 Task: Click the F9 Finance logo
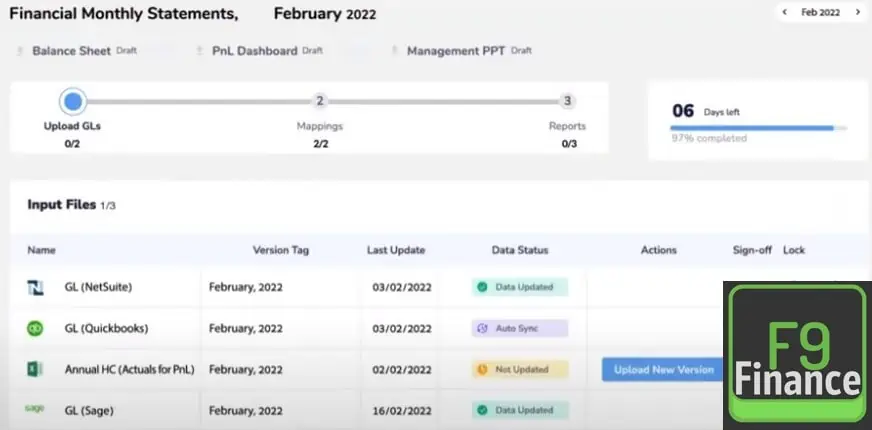[797, 356]
